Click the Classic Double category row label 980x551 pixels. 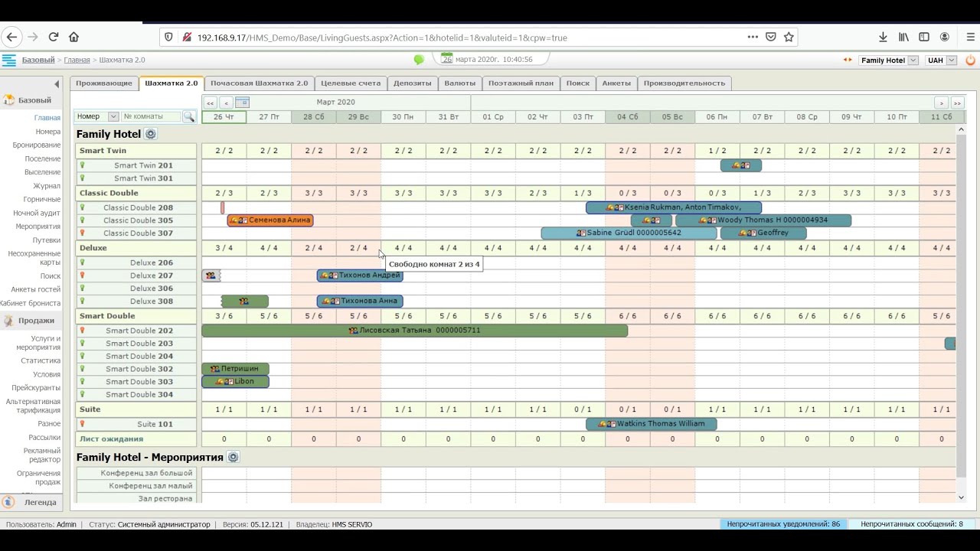click(x=136, y=193)
